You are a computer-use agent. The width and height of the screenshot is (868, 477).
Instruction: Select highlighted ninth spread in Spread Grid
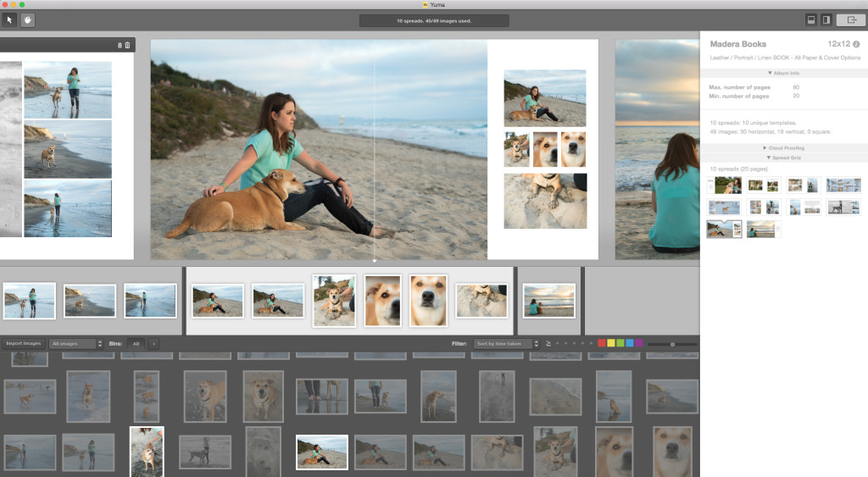pyautogui.click(x=725, y=229)
